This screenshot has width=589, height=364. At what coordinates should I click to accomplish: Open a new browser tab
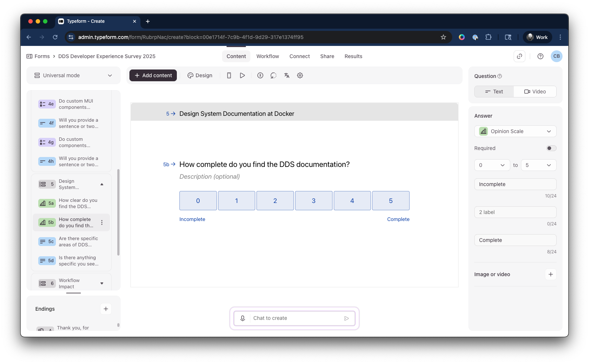coord(148,21)
